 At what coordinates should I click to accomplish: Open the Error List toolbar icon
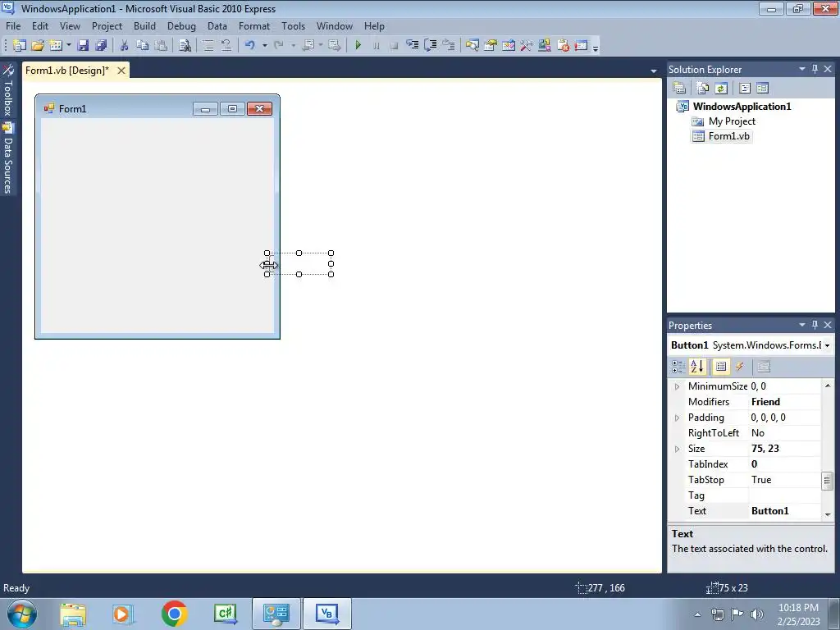click(563, 46)
